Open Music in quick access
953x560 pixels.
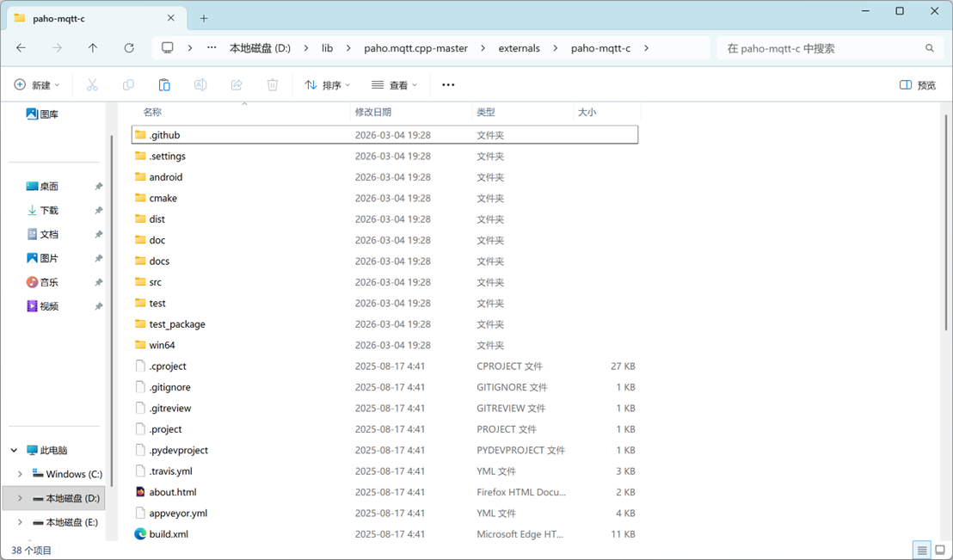click(x=42, y=282)
